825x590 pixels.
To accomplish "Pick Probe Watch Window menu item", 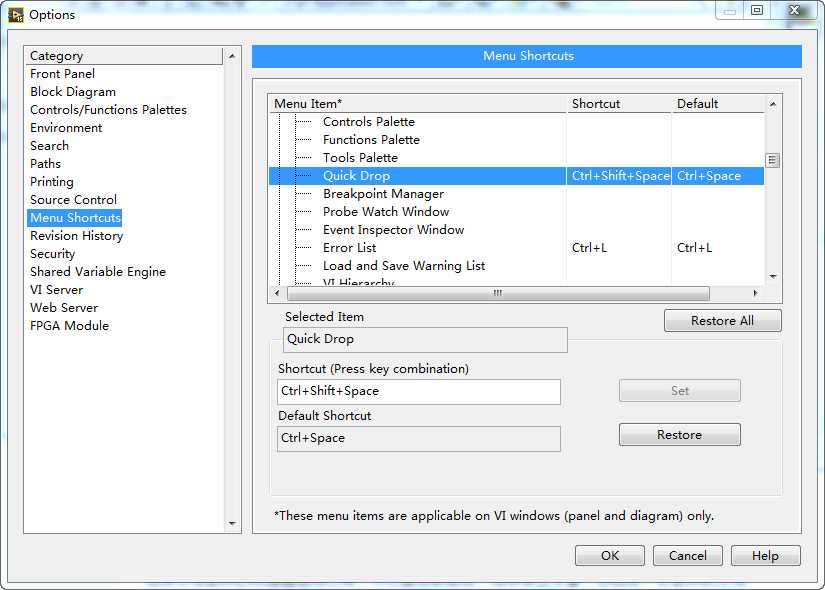I will point(386,212).
